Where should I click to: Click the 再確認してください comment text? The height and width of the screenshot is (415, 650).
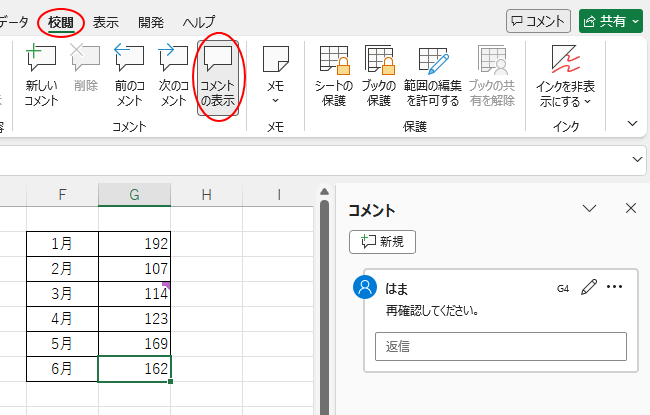pyautogui.click(x=432, y=311)
